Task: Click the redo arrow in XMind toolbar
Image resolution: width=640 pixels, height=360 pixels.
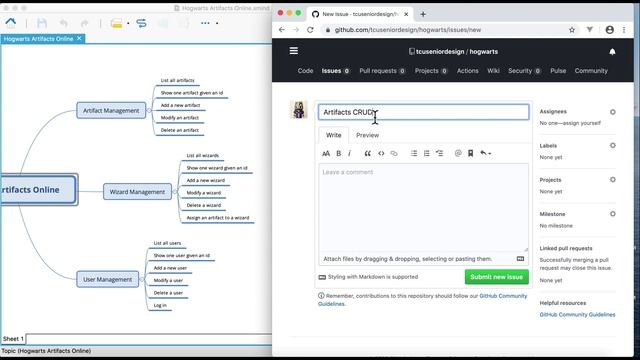Action: pyautogui.click(x=84, y=24)
